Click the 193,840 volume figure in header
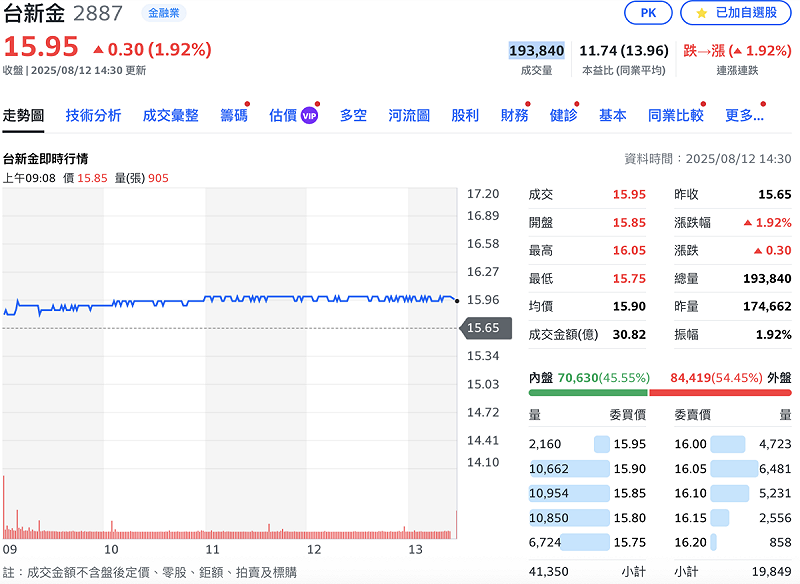800x584 pixels. coord(536,50)
